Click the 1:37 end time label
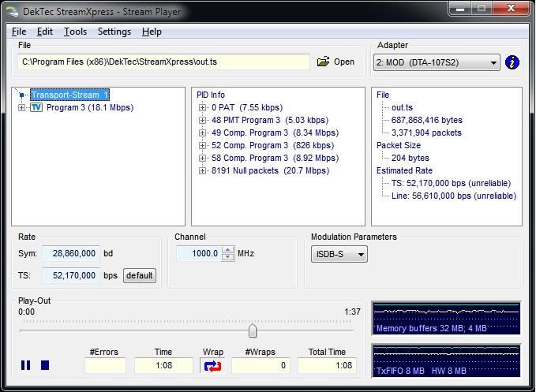 pyautogui.click(x=352, y=312)
